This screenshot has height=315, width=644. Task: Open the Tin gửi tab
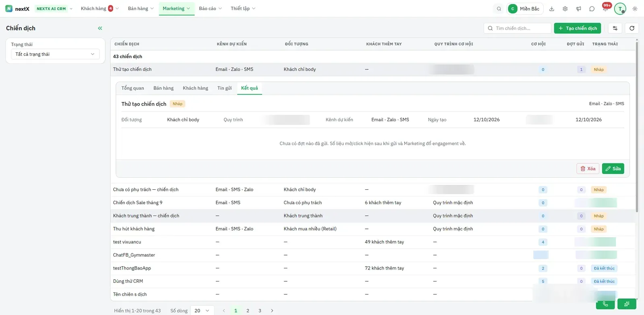tap(225, 88)
